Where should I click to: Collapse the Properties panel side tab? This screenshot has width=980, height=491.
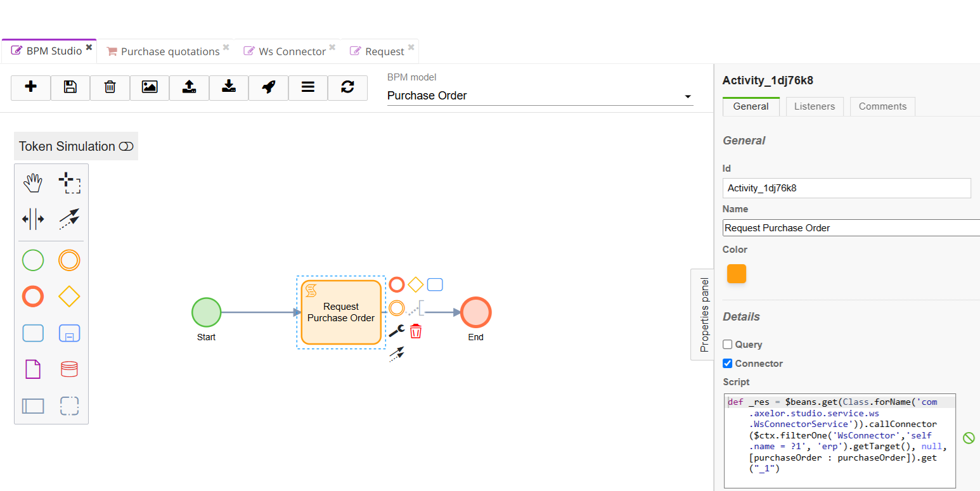click(x=704, y=314)
